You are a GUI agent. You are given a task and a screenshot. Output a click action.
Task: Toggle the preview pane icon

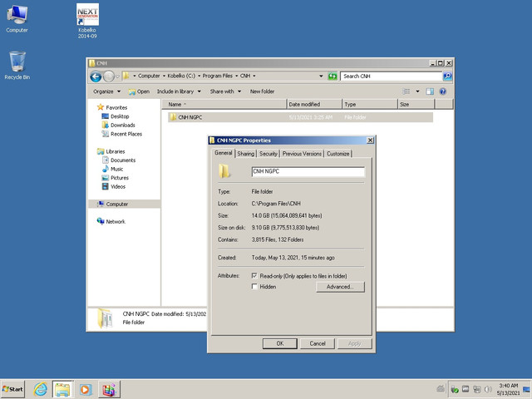point(430,91)
